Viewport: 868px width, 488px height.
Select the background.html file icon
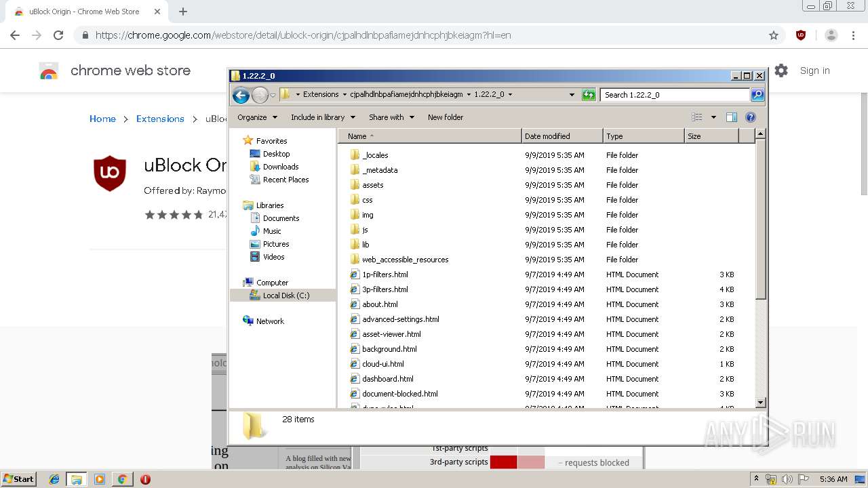pyautogui.click(x=355, y=349)
